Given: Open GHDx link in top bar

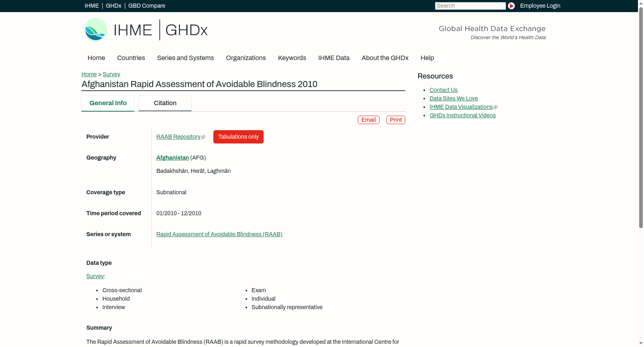Looking at the screenshot, I should pyautogui.click(x=114, y=6).
